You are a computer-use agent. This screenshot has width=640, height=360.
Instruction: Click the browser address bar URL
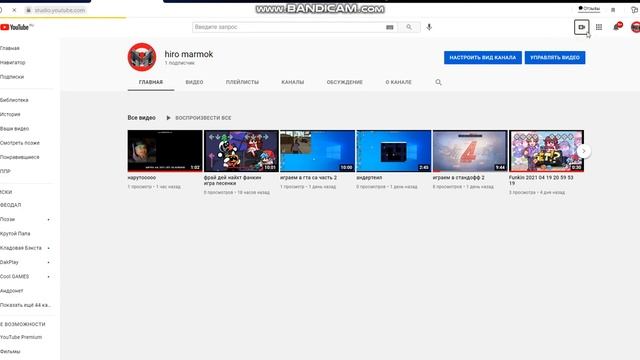(x=60, y=10)
